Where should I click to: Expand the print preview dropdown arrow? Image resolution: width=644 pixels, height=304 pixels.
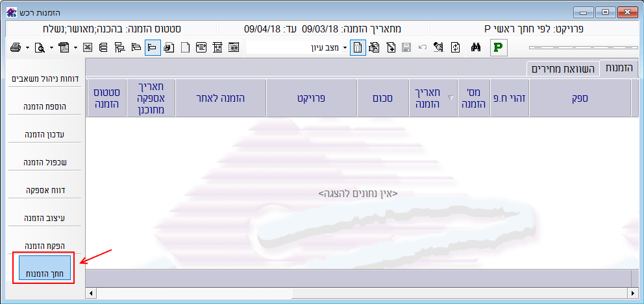pos(51,47)
